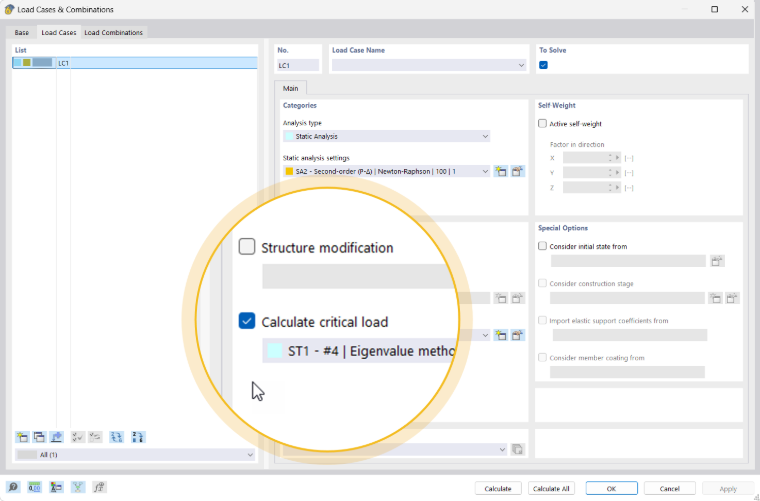Click the Apply button
760x501 pixels.
(x=728, y=488)
